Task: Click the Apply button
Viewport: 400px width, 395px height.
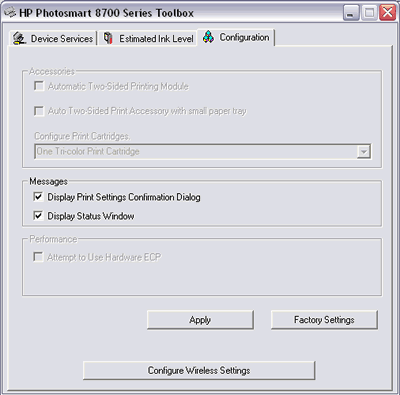Action: click(x=200, y=320)
